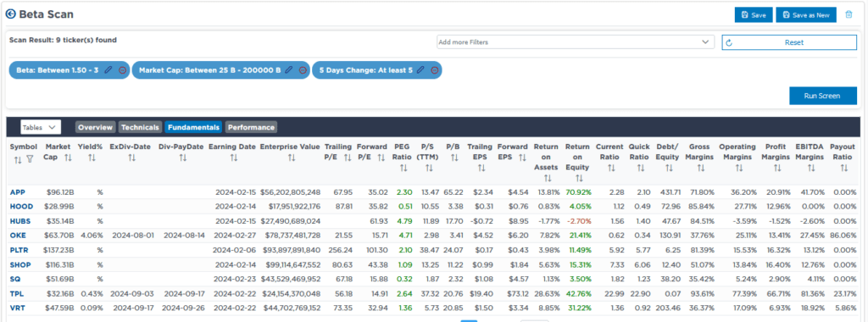Edit the Market Cap filter with pencil icon
The height and width of the screenshot is (322, 868).
click(288, 70)
